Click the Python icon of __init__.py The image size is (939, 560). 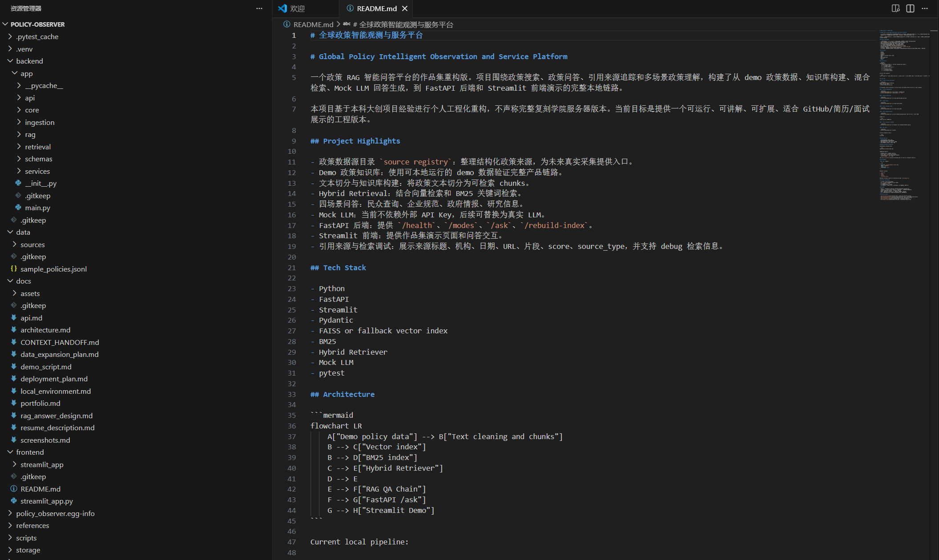point(18,183)
